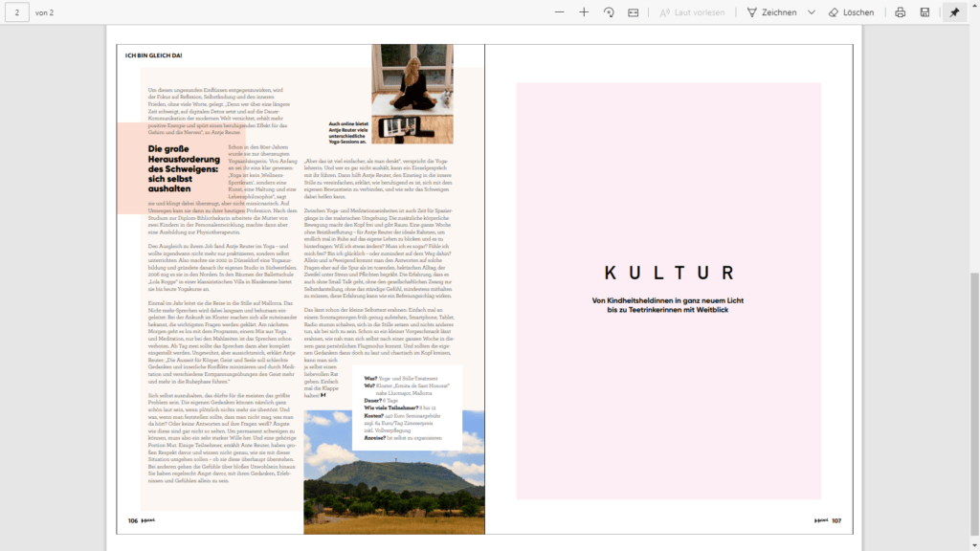Click the retreat info box starting 'Was?'
The height and width of the screenshot is (551, 980).
[407, 407]
